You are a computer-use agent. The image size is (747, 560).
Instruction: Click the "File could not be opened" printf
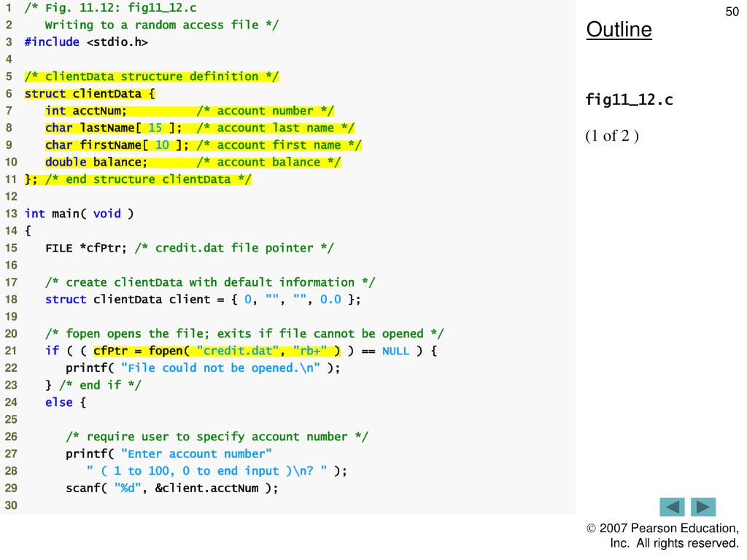[x=203, y=367]
